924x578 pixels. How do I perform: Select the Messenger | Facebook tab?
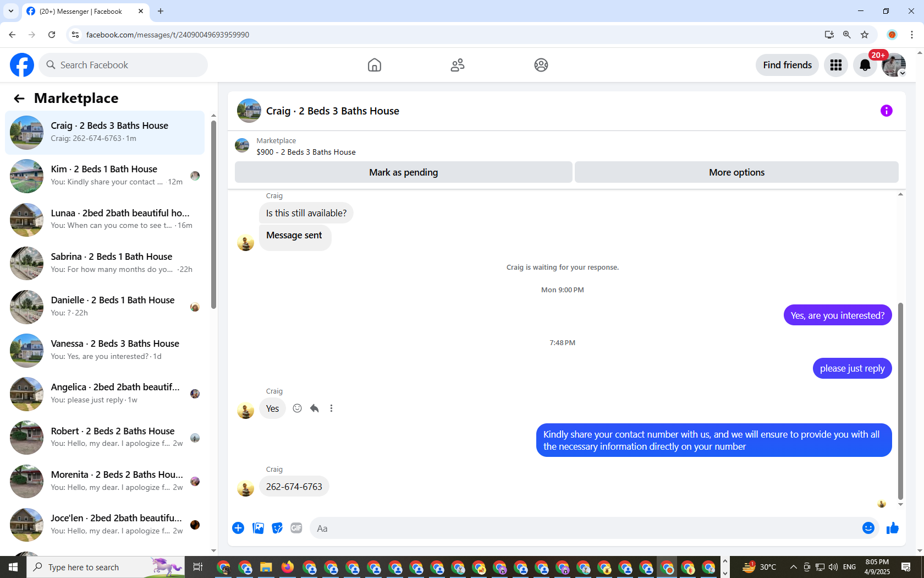[85, 11]
